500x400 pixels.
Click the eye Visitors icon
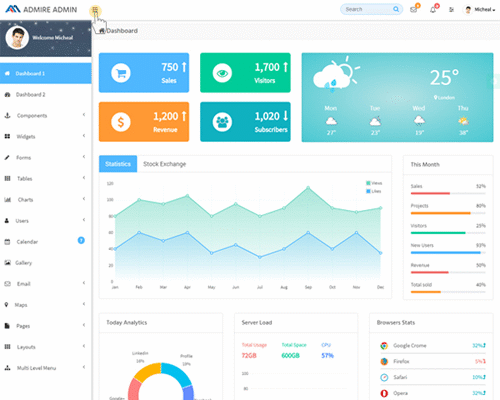point(222,73)
